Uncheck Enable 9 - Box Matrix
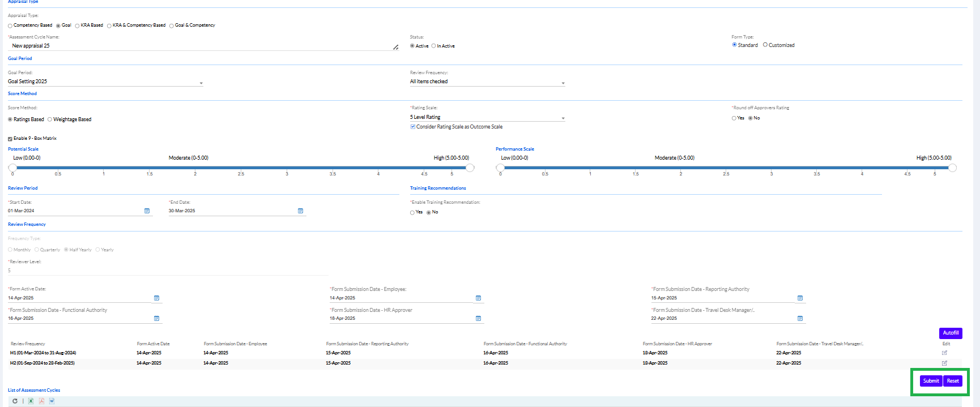This screenshot has height=407, width=980. pos(10,139)
